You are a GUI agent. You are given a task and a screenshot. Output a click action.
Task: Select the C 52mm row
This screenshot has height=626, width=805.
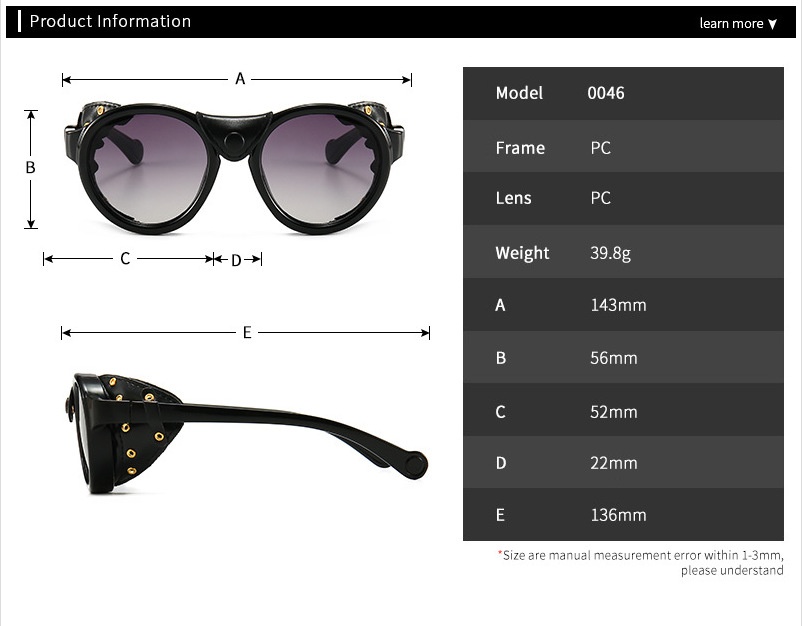(x=623, y=410)
